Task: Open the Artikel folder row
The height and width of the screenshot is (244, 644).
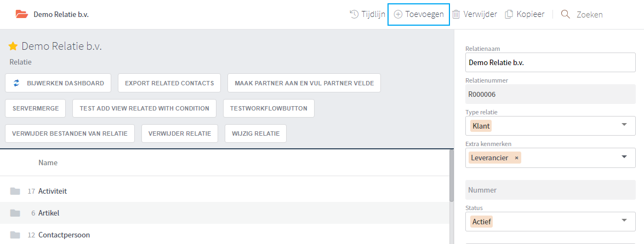Action: (225, 213)
